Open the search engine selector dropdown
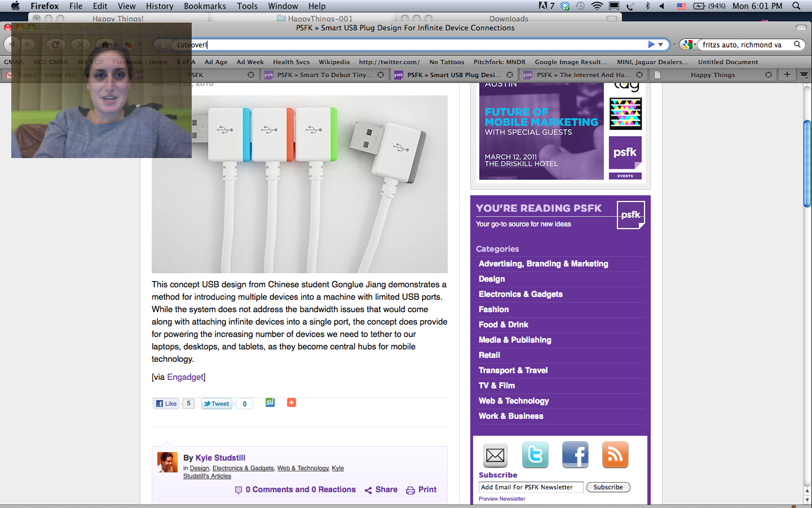Viewport: 812px width, 508px height. tap(689, 45)
